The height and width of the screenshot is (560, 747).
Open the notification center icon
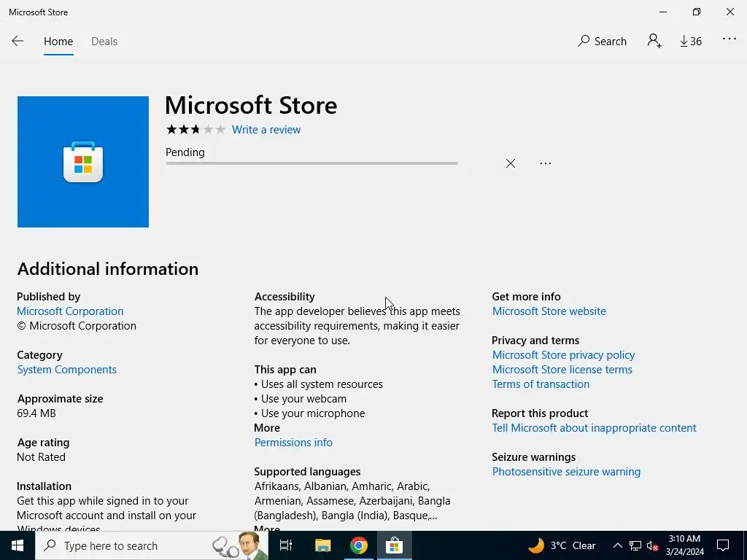click(x=723, y=545)
